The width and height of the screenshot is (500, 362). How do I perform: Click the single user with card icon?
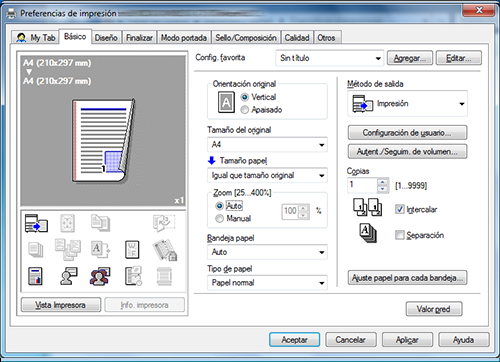pos(69,276)
